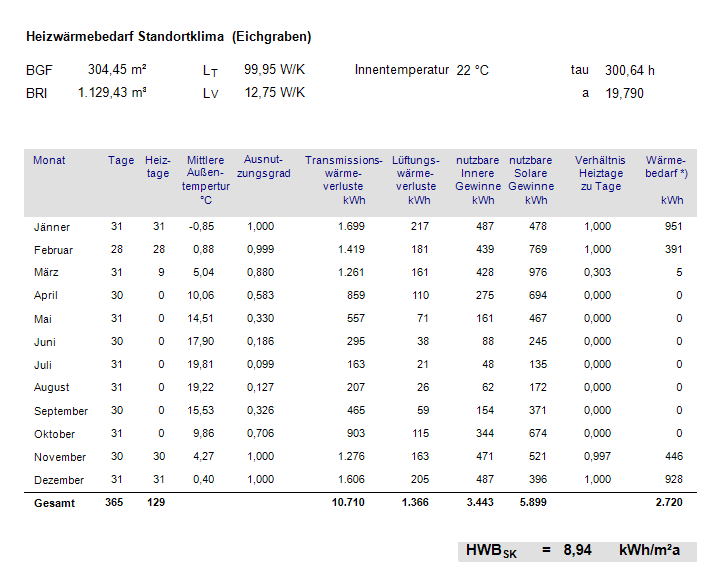
Task: Click September inner gains '154'
Action: click(x=485, y=411)
